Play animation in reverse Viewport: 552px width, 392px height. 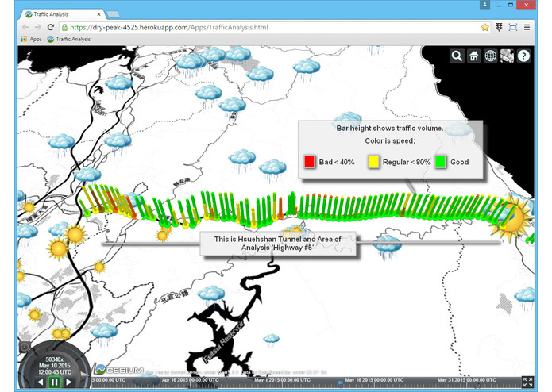tap(41, 382)
